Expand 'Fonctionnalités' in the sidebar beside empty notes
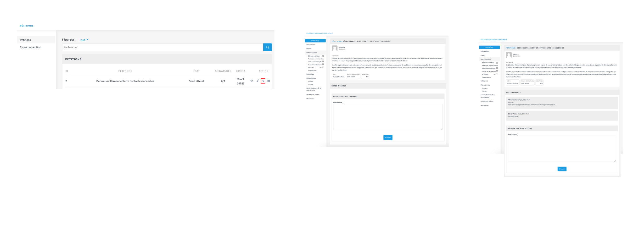This screenshot has height=239, width=644. [312, 53]
